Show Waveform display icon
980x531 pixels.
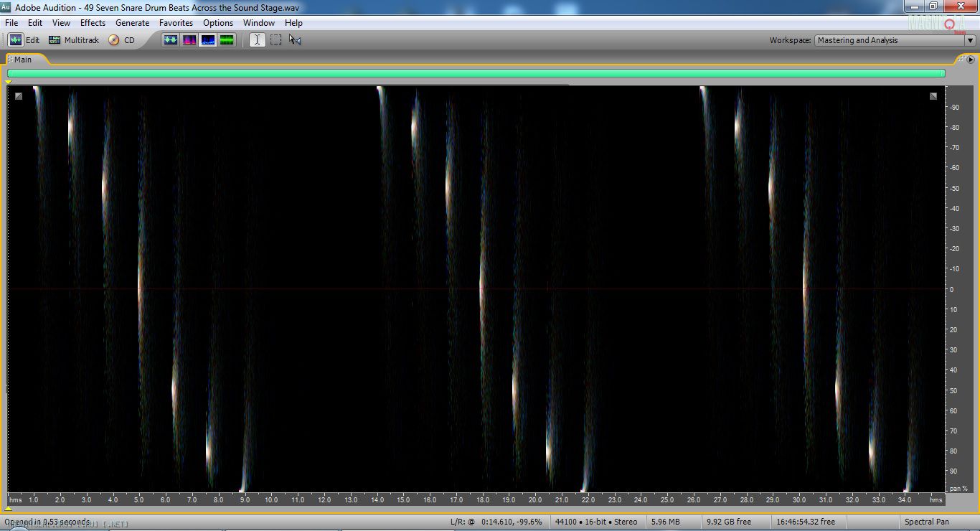tap(171, 40)
